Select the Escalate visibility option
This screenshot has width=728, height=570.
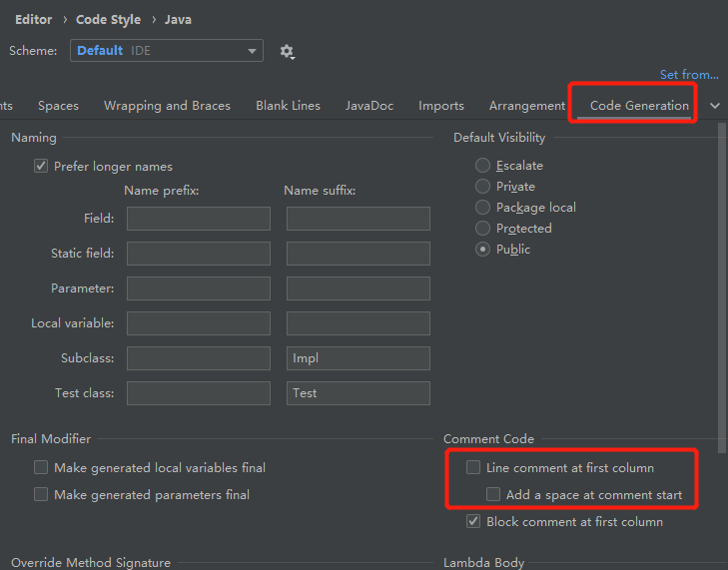click(483, 166)
